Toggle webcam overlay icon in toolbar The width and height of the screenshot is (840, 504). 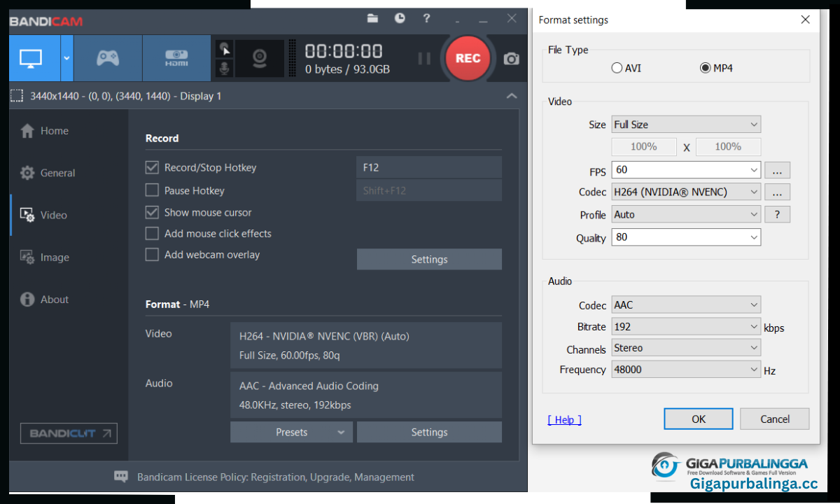click(x=260, y=58)
